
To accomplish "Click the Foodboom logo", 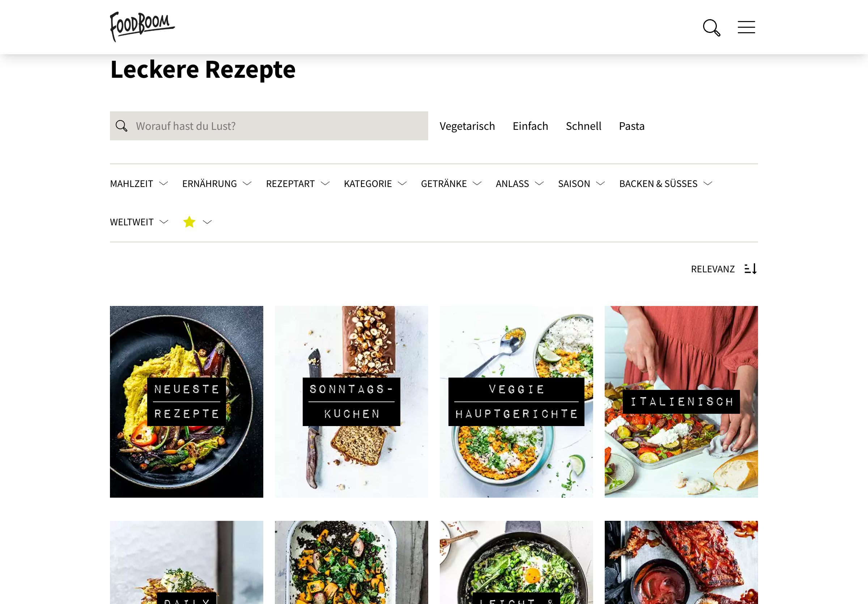I will [142, 26].
